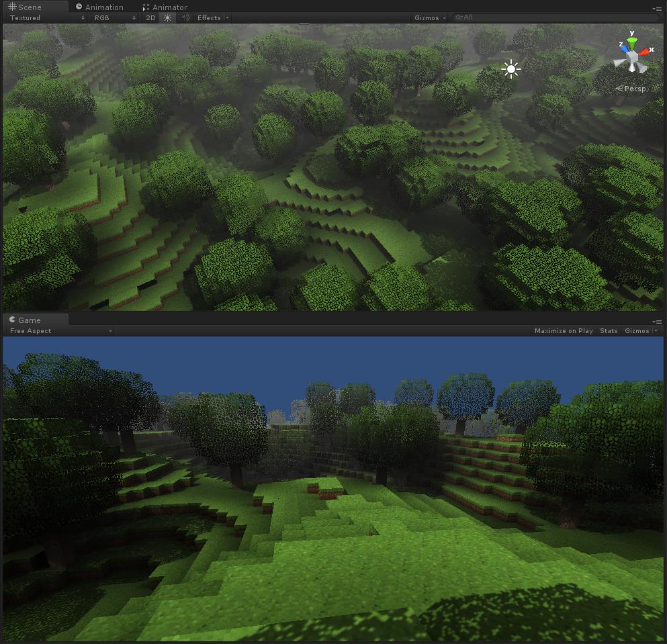Click the gizmo center cube
The height and width of the screenshot is (644, 667).
click(x=633, y=56)
